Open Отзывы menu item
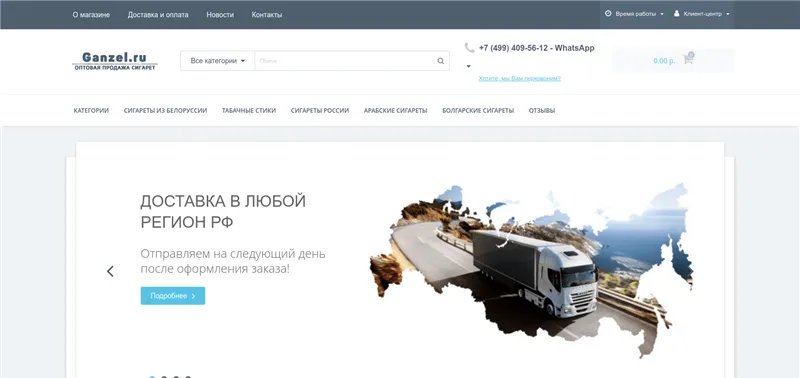800x378 pixels. [x=542, y=111]
